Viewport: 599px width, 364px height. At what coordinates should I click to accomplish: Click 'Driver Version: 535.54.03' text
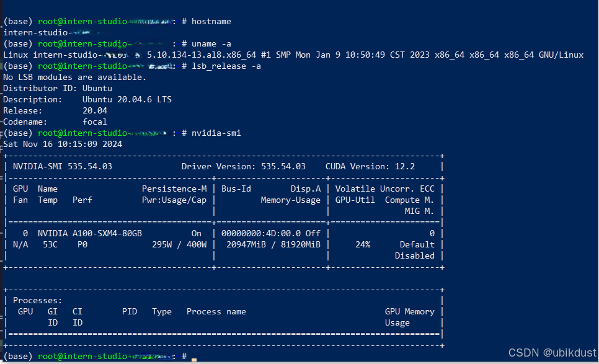pos(243,167)
